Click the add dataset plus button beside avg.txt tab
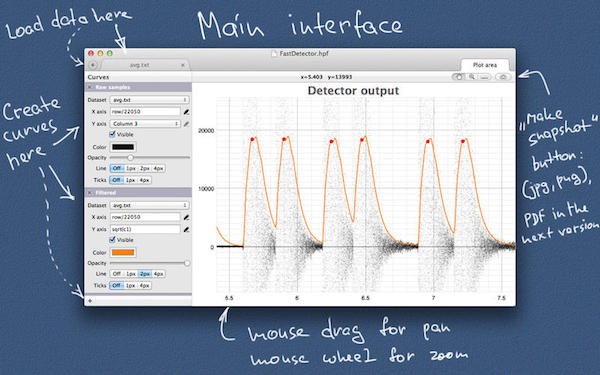This screenshot has height=375, width=600. 93,65
